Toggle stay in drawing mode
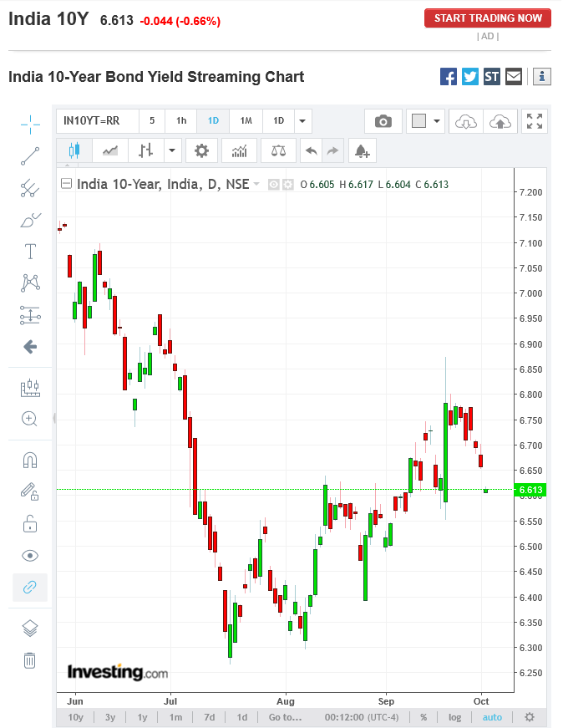The height and width of the screenshot is (728, 563). coord(30,491)
